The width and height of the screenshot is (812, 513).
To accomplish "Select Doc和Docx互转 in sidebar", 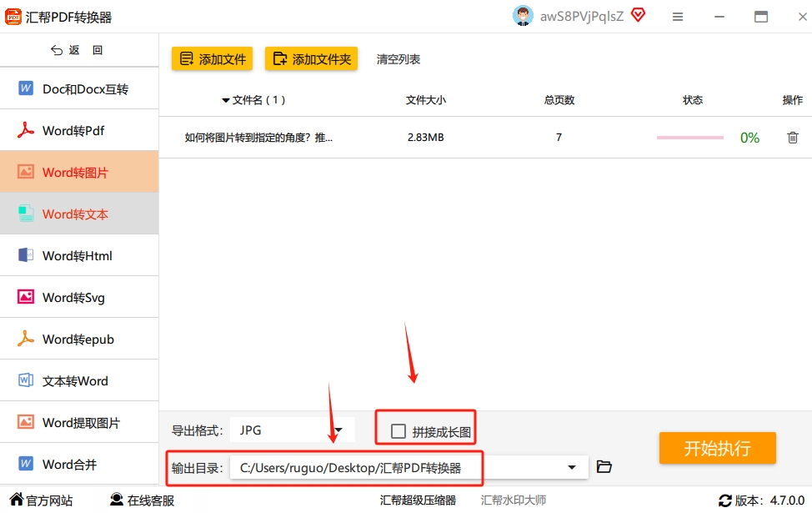I will tap(79, 88).
